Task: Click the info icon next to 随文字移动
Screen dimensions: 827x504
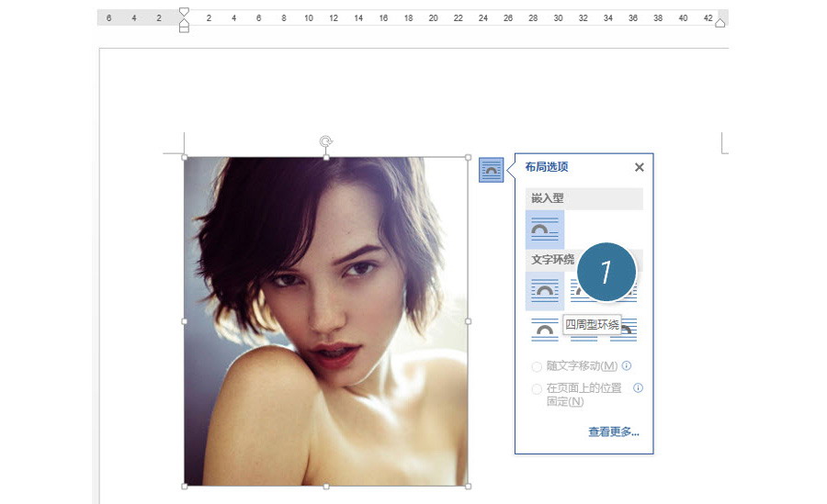Action: [x=627, y=365]
